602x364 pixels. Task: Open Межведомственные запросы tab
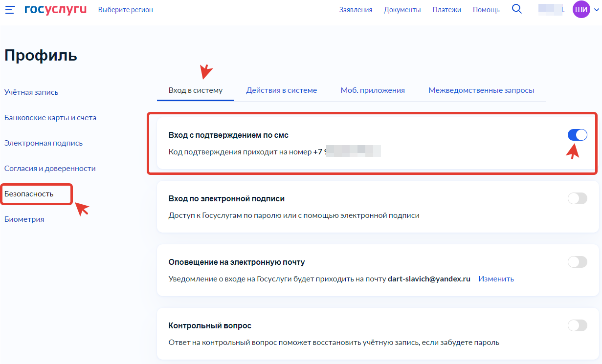[481, 90]
